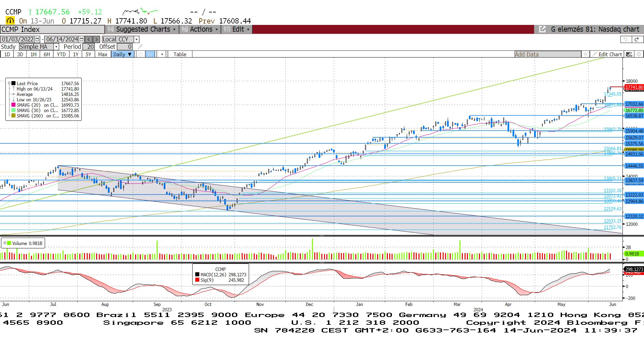Viewport: 644px width, 349px height.
Task: Collapse the Last Price legend tree
Action: click(9, 83)
